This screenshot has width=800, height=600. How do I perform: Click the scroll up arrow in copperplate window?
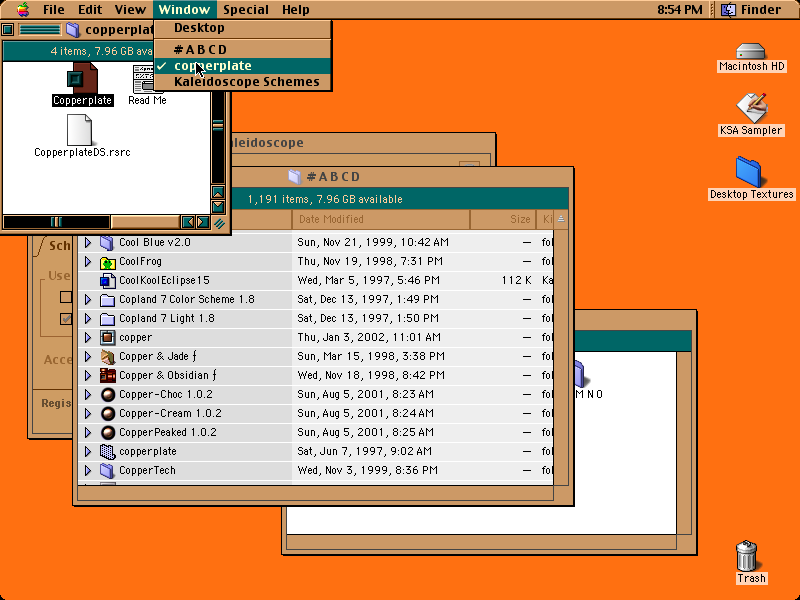(218, 192)
